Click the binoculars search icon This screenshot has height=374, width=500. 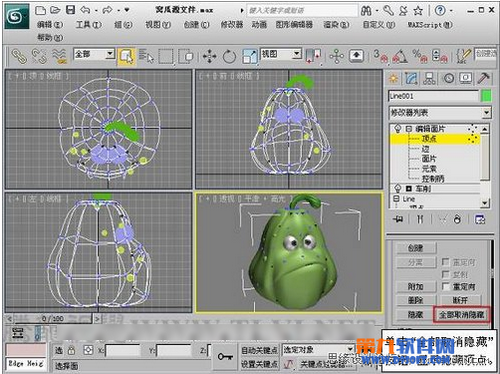pyautogui.click(x=366, y=11)
